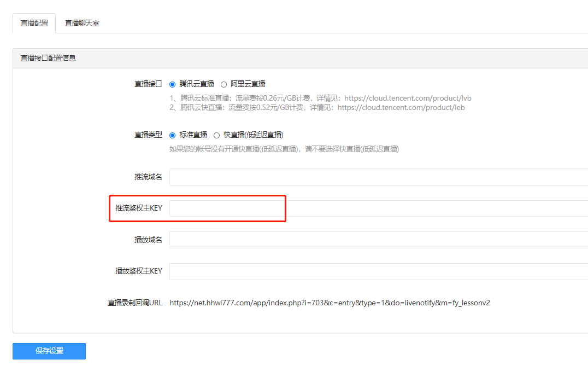Click the 如果您的帐号没有开通快直播 hint text
Screen dimensions: 588x383
click(284, 149)
